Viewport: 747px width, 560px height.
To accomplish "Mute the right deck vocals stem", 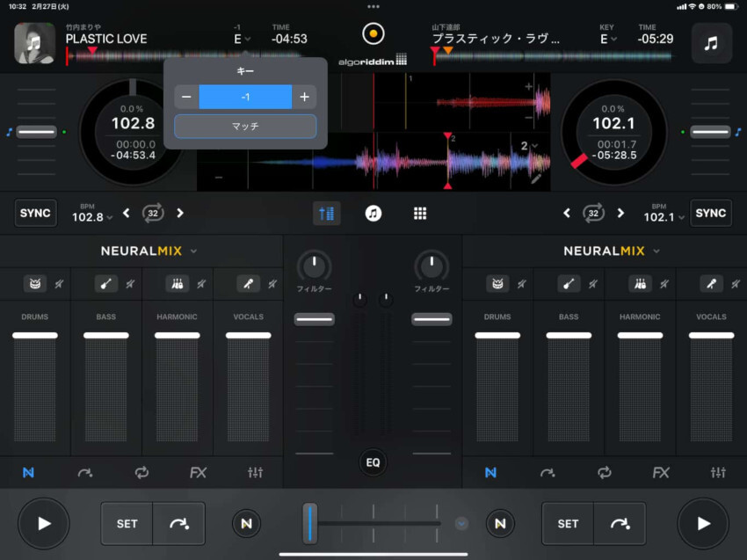I will pos(735,284).
